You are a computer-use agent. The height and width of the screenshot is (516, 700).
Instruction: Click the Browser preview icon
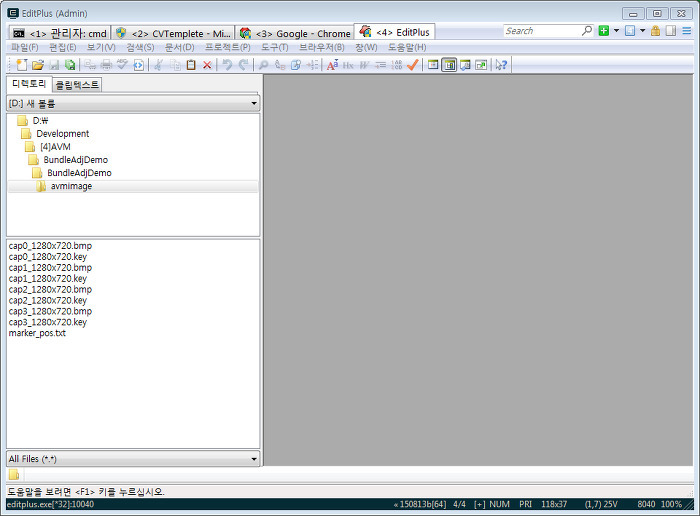click(x=138, y=65)
